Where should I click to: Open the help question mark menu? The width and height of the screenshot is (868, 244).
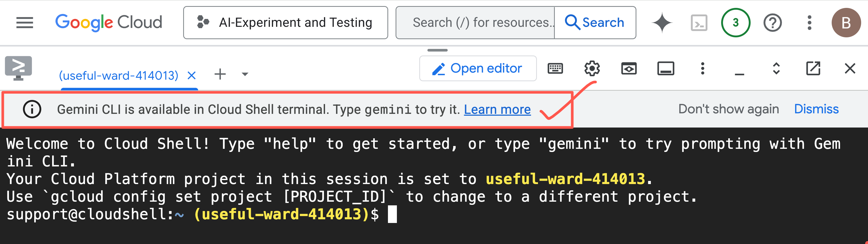772,23
